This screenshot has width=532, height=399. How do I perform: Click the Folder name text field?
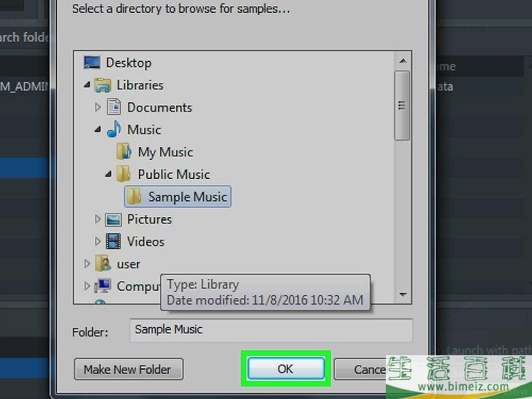pyautogui.click(x=270, y=330)
